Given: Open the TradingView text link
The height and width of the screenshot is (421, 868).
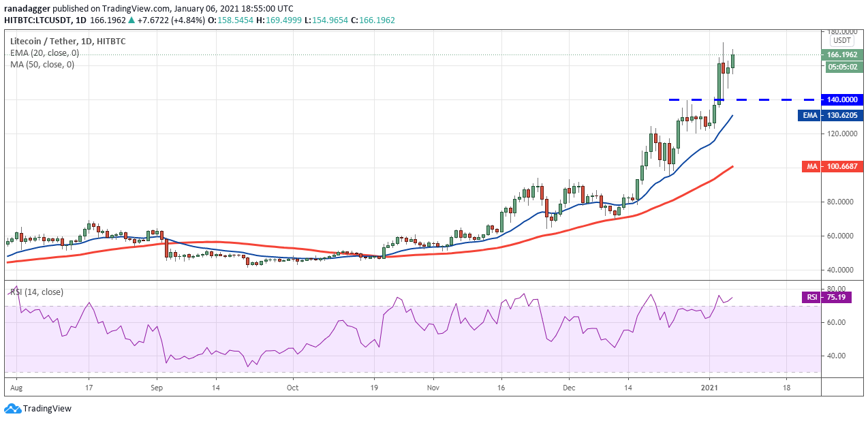Looking at the screenshot, I should point(47,409).
